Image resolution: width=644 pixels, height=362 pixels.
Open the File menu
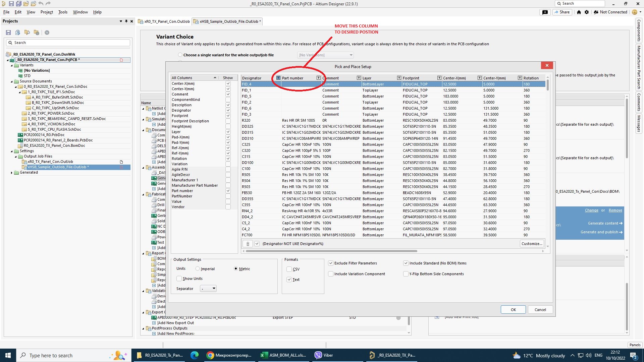pos(6,12)
